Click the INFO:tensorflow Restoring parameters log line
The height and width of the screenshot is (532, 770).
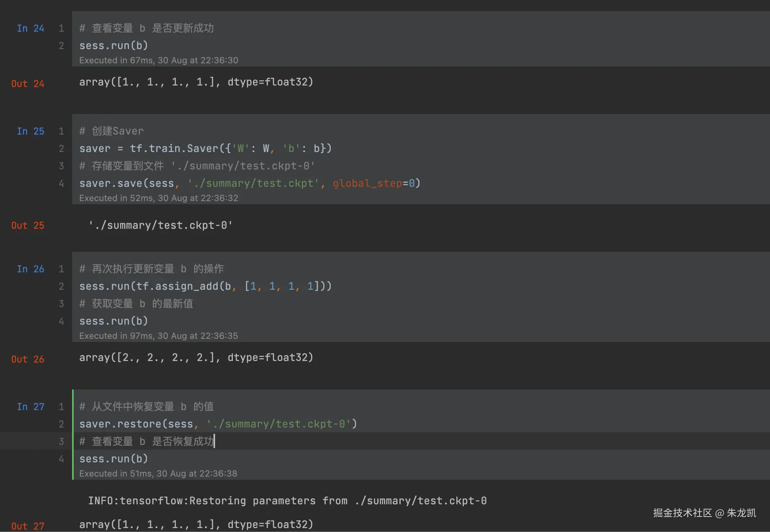[x=287, y=501]
